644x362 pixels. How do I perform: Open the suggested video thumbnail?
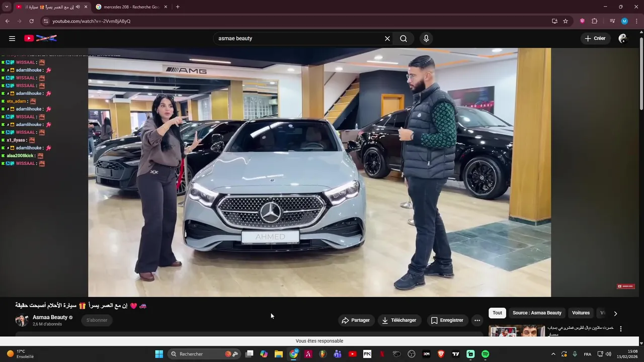point(517,330)
